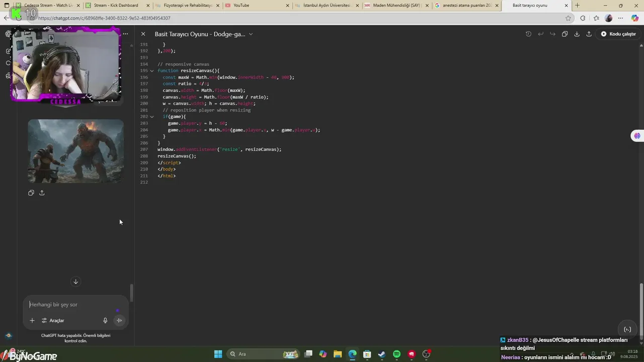The image size is (644, 362).
Task: Open the generated giant monster image
Action: (75, 151)
